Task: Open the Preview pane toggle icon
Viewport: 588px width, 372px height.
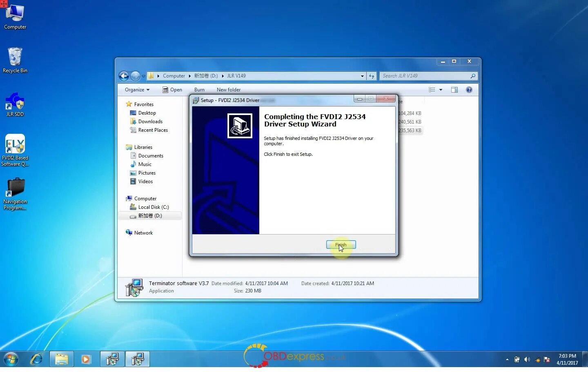Action: (454, 90)
